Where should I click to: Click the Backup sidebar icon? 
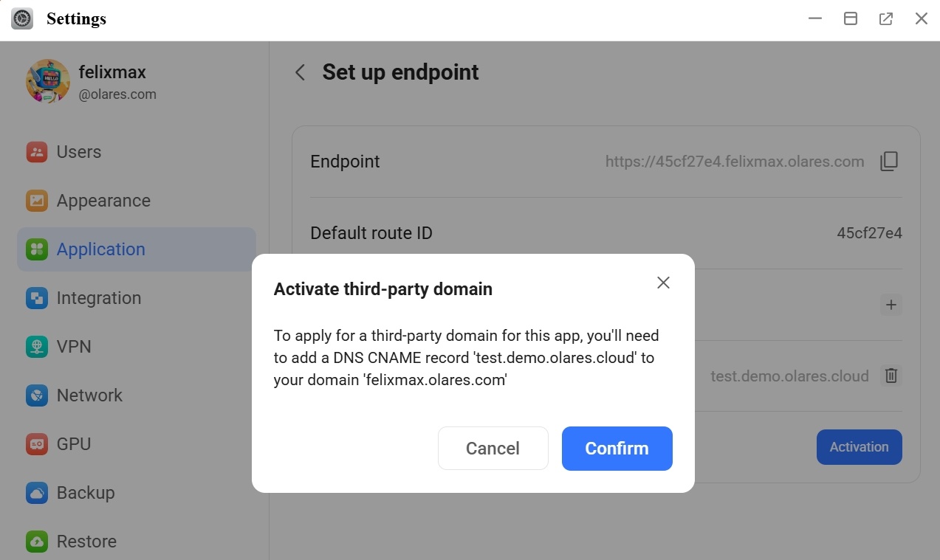36,492
